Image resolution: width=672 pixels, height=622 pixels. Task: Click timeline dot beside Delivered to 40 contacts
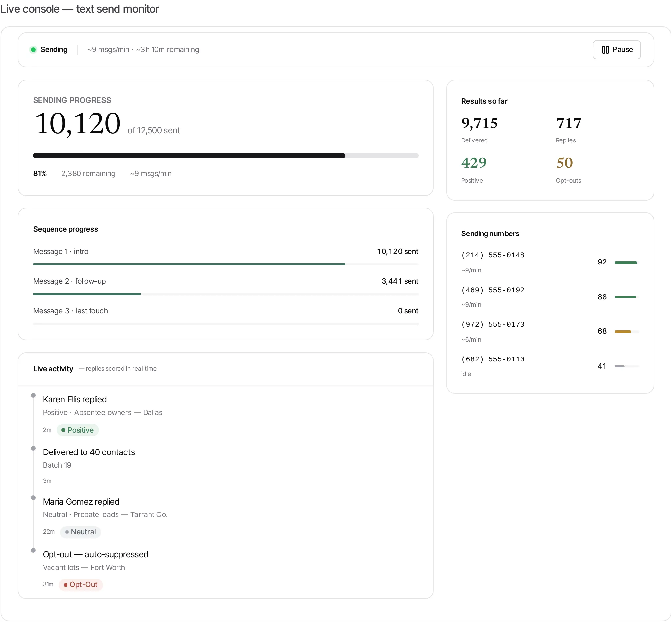33,448
